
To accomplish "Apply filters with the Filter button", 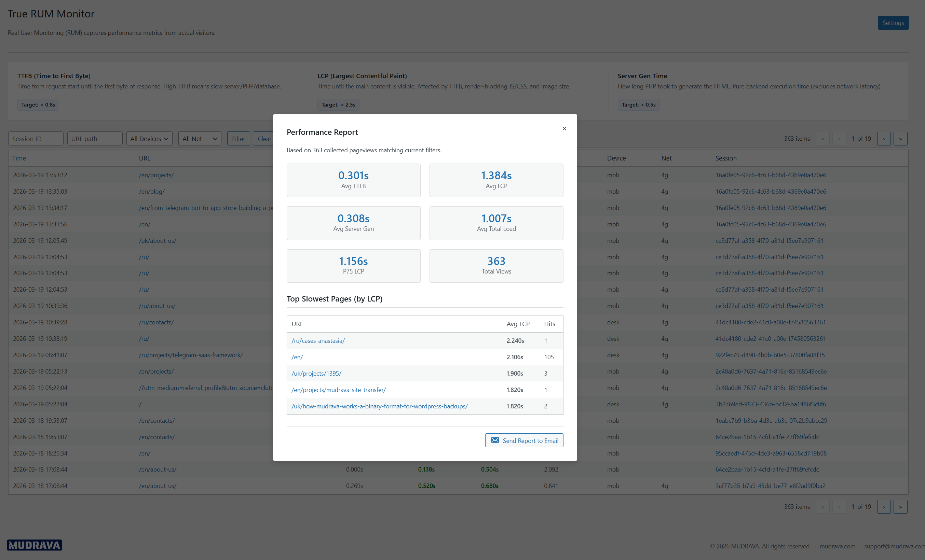I will pos(239,138).
